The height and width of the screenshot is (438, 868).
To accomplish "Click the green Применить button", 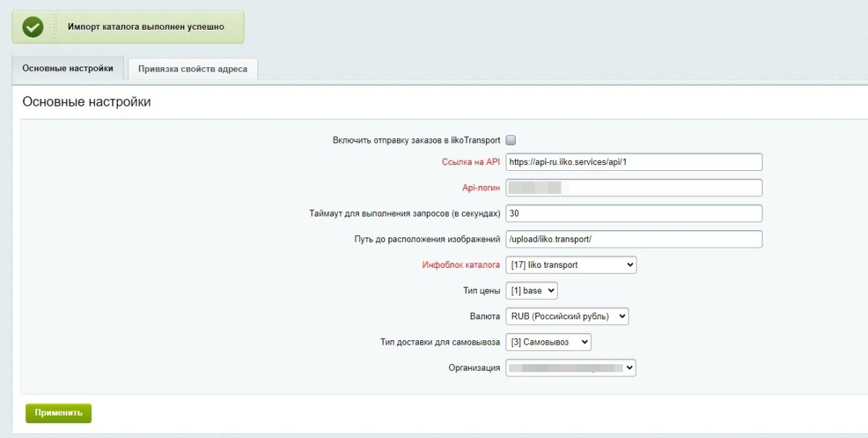I will pos(58,413).
